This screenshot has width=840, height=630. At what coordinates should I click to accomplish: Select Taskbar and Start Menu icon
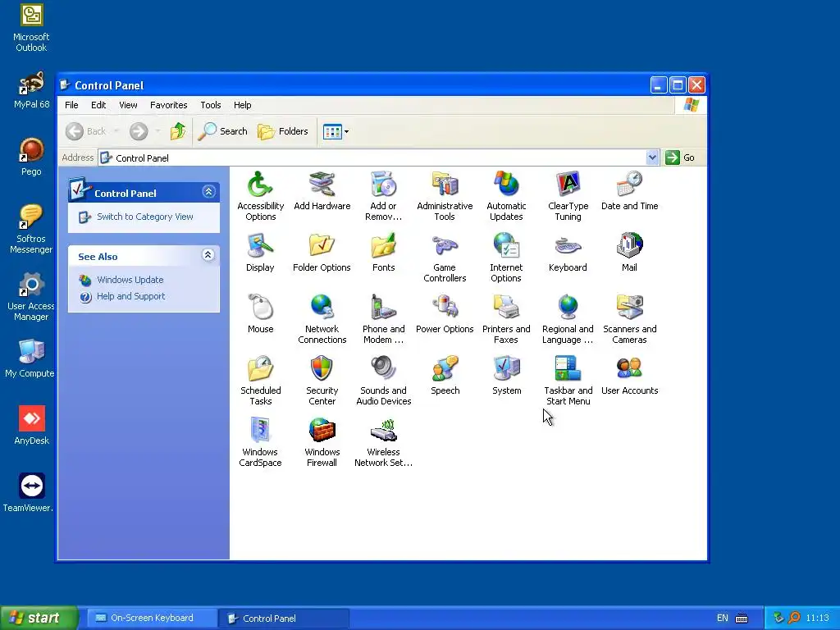pyautogui.click(x=568, y=381)
